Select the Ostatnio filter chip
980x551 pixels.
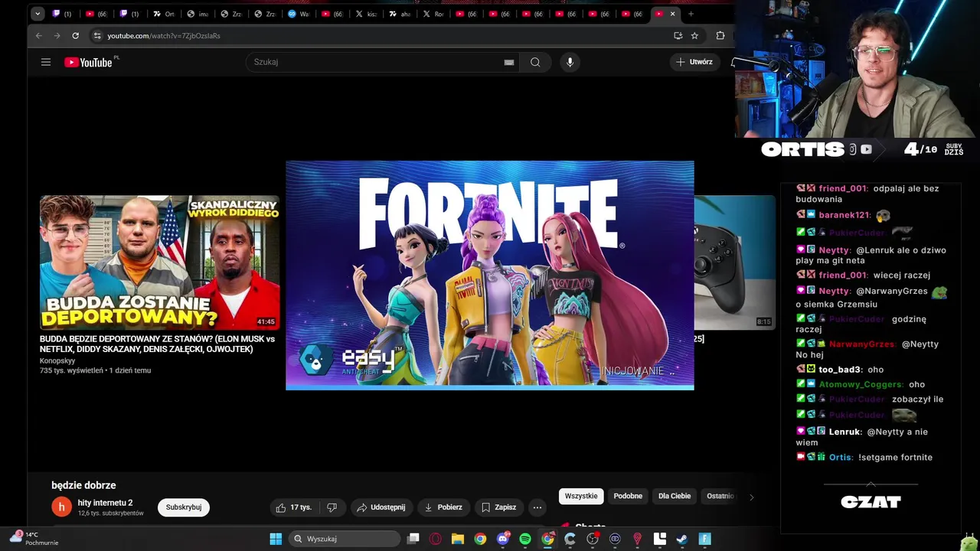click(720, 496)
